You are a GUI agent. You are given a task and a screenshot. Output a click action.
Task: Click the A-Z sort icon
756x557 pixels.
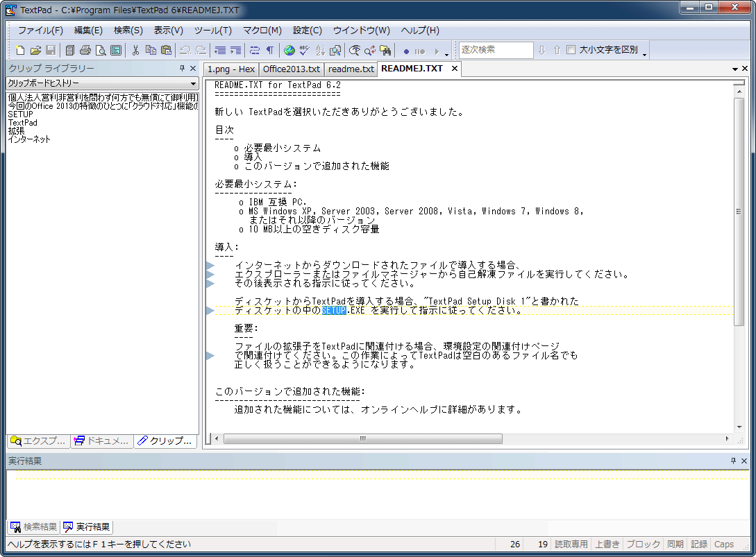[x=320, y=50]
